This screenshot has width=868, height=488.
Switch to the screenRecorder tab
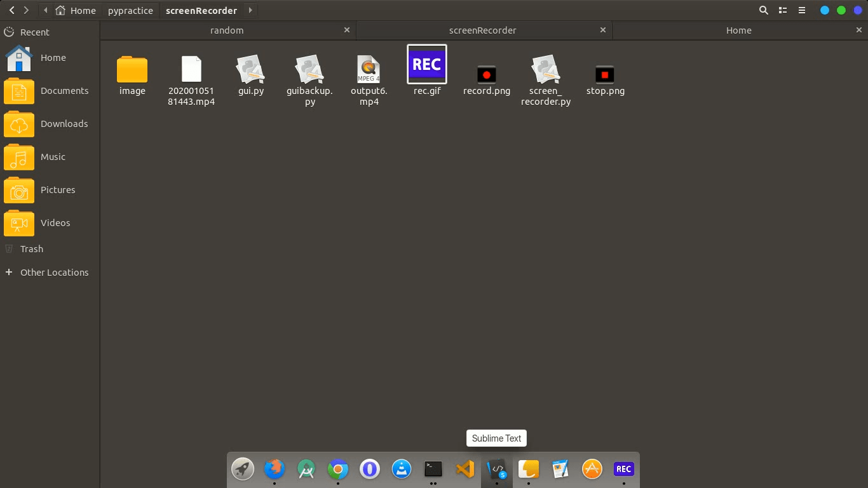(x=482, y=30)
